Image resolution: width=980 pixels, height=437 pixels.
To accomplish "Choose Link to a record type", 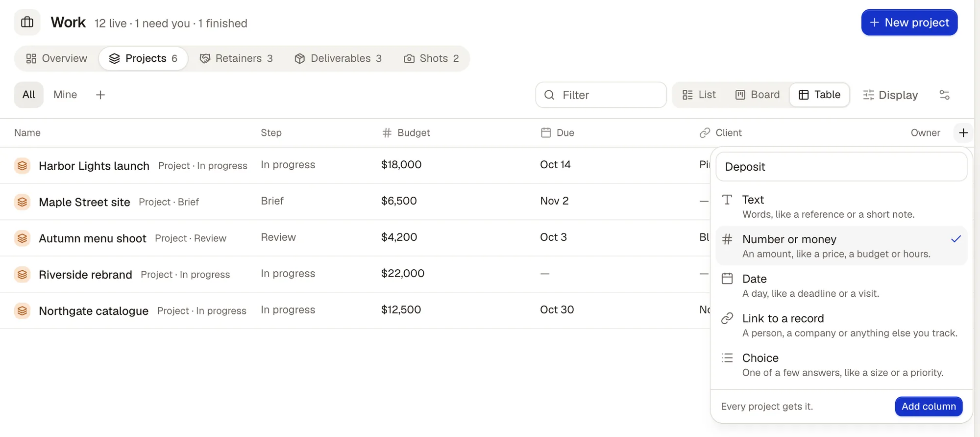I will pyautogui.click(x=841, y=325).
